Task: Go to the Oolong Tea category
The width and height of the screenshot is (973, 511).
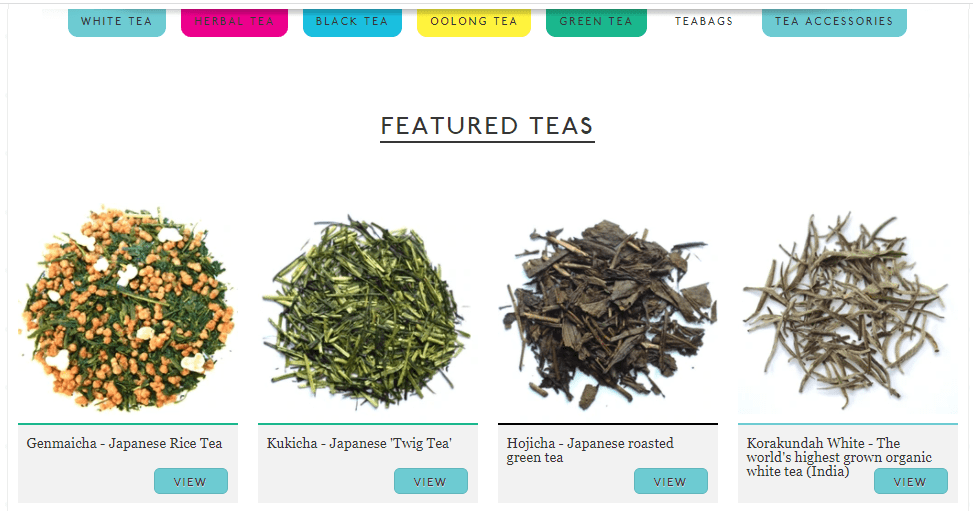Action: pyautogui.click(x=473, y=22)
